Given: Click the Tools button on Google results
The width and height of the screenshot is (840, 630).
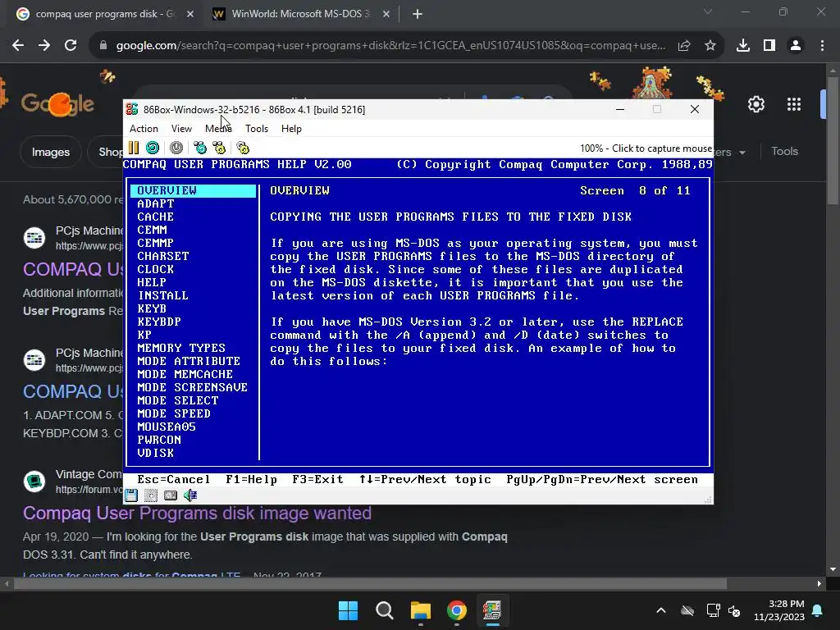Looking at the screenshot, I should click(784, 152).
